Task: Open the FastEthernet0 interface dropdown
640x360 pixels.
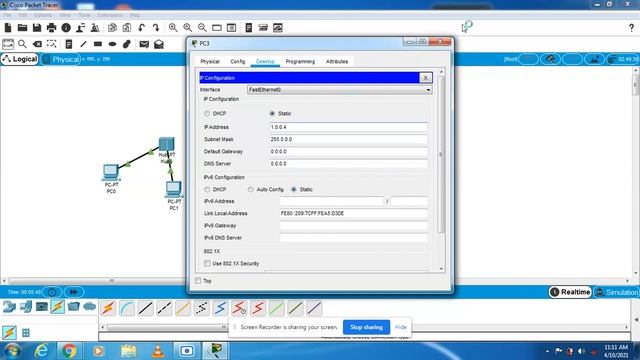Action: pos(340,89)
